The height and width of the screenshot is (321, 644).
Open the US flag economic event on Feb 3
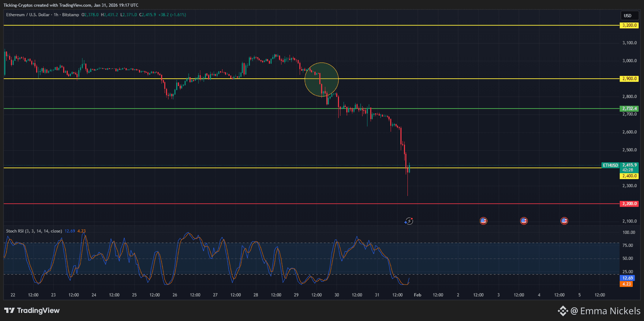524,221
